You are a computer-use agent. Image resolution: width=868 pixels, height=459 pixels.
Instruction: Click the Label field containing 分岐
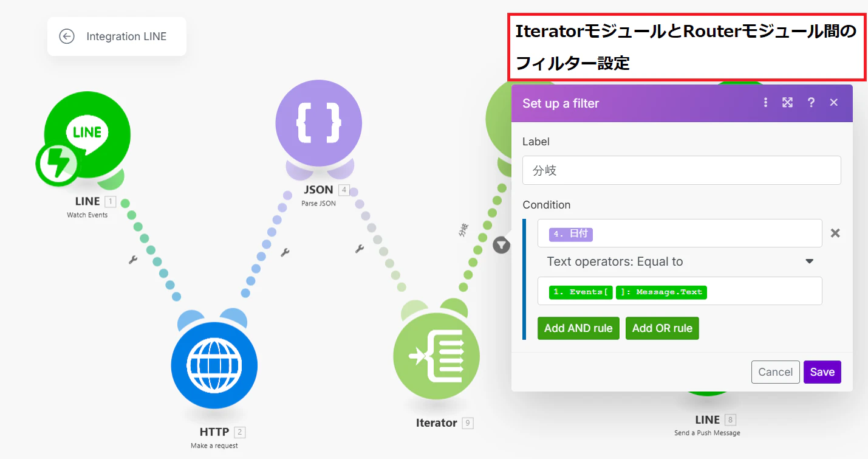pos(682,170)
